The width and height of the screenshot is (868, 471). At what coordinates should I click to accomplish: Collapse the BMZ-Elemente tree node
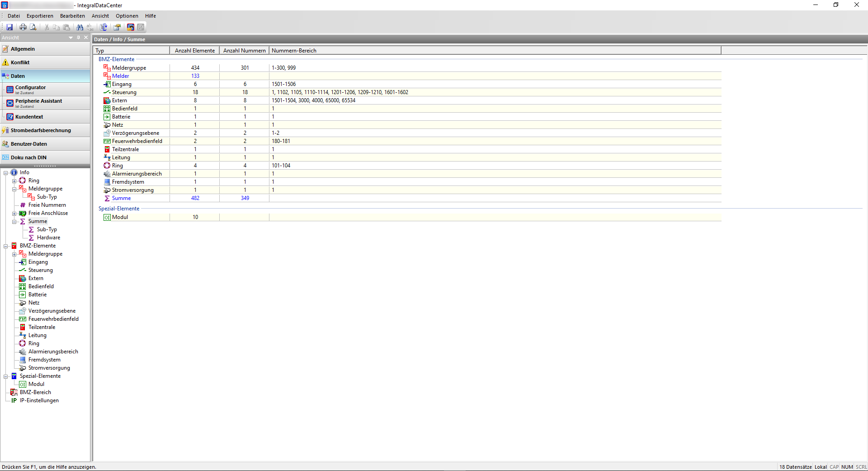coord(6,246)
